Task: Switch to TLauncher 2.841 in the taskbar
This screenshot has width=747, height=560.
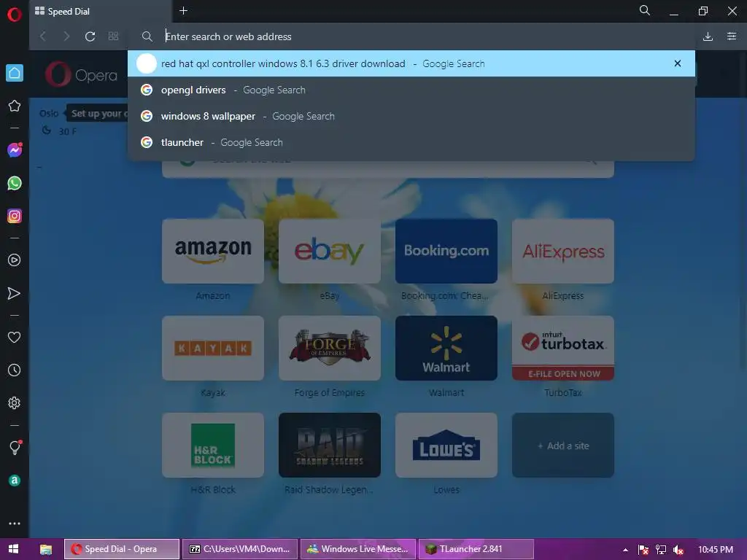Action: (476, 549)
